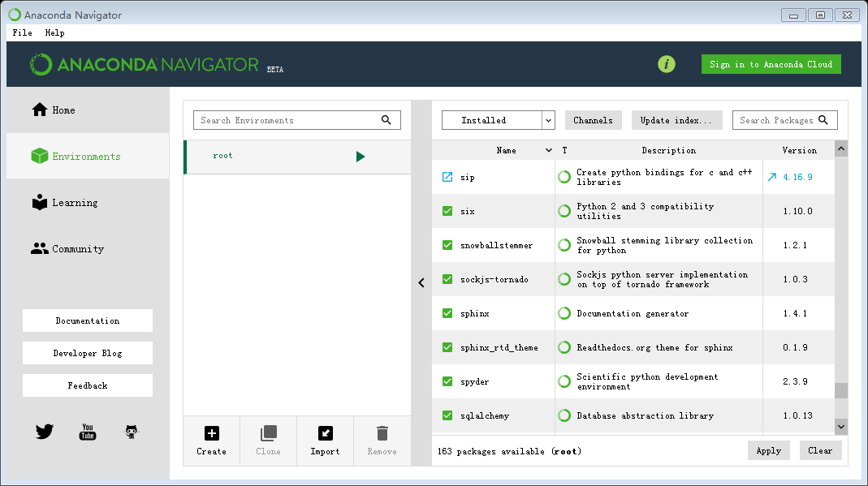Image resolution: width=868 pixels, height=486 pixels.
Task: Click the Import environment icon
Action: (x=326, y=433)
